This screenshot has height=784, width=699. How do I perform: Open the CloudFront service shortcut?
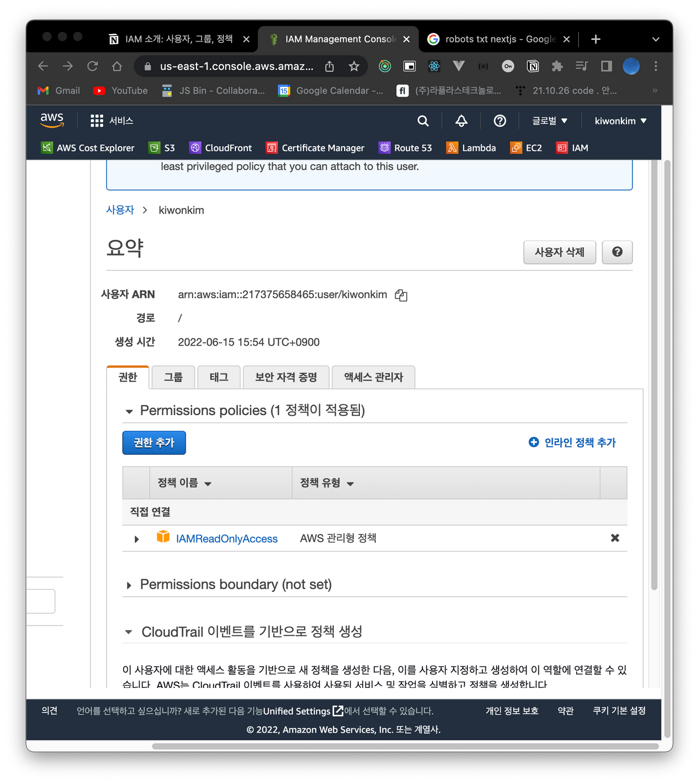click(221, 148)
